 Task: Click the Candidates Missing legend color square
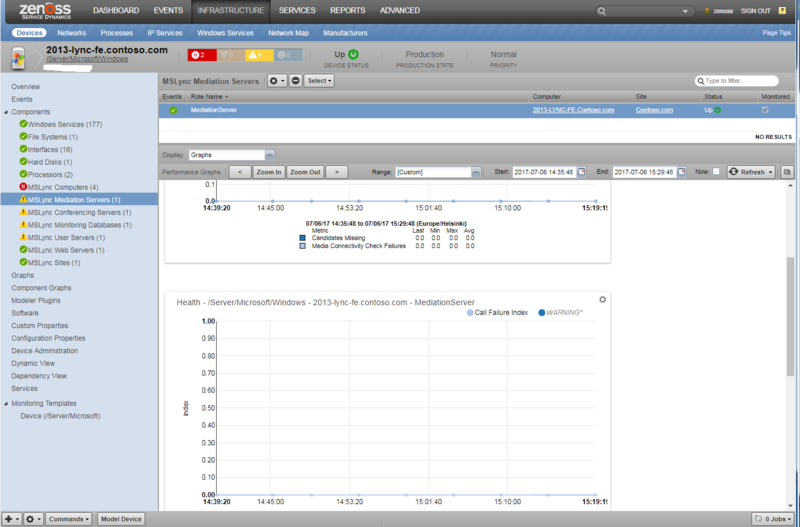tap(303, 238)
